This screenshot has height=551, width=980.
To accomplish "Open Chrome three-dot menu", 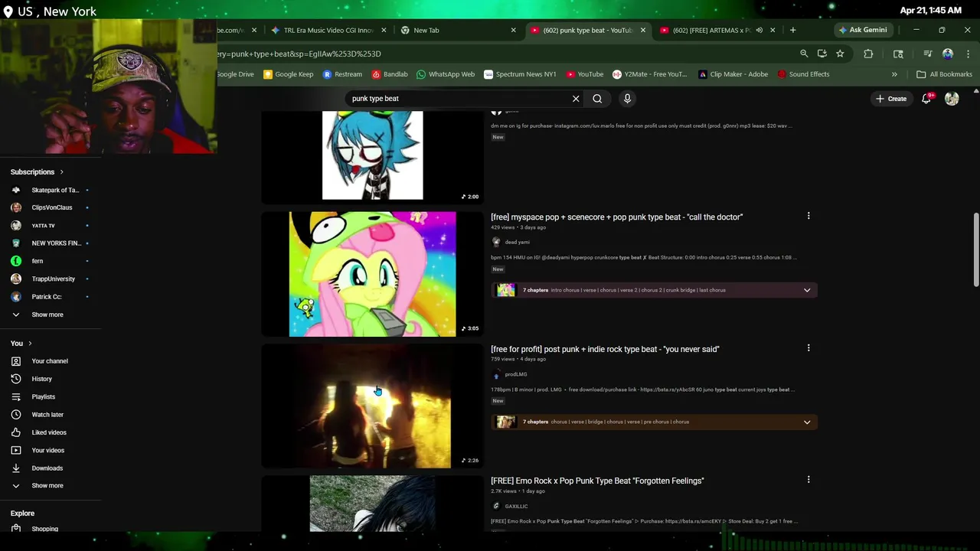I will (x=968, y=54).
